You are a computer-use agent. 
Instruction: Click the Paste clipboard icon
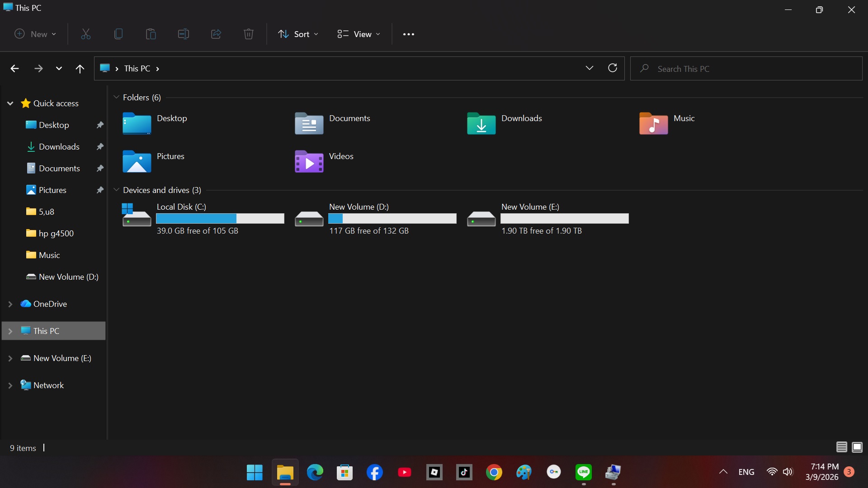tap(151, 34)
